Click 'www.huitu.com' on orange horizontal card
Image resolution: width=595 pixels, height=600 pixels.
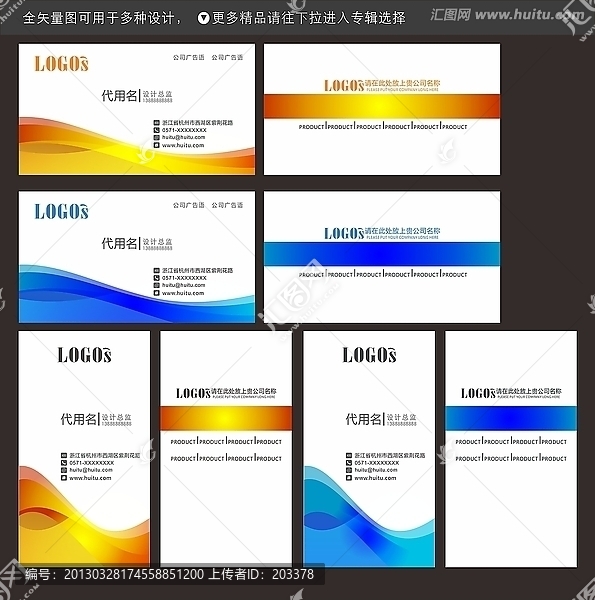coord(183,145)
